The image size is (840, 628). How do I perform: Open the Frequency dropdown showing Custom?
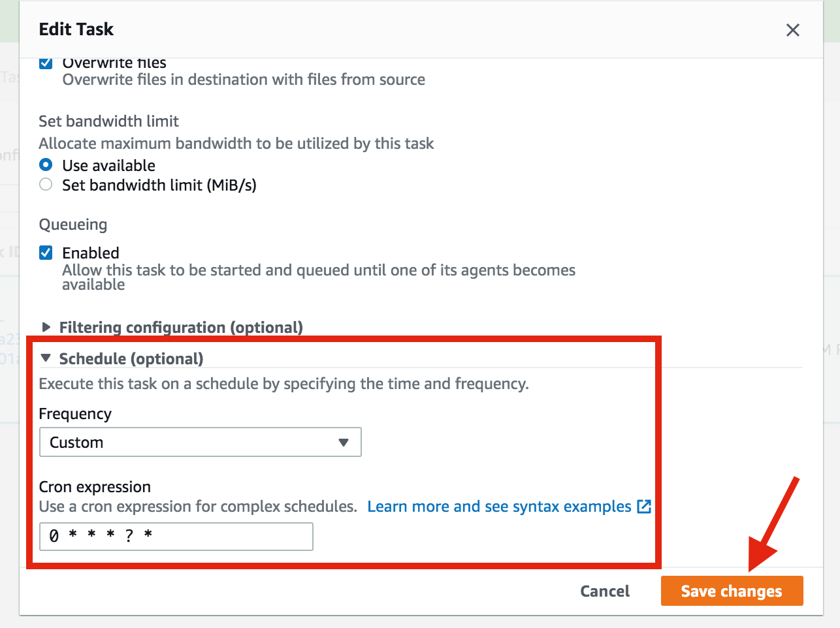point(201,442)
